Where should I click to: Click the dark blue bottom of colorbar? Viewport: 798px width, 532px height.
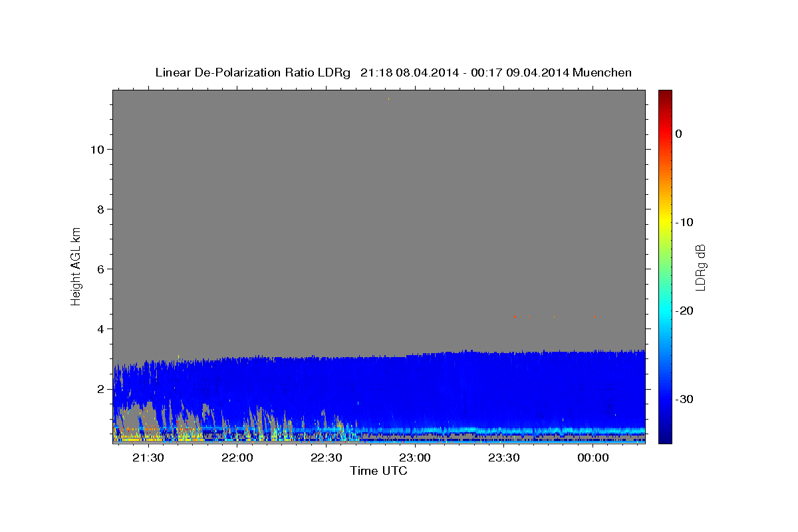point(665,439)
